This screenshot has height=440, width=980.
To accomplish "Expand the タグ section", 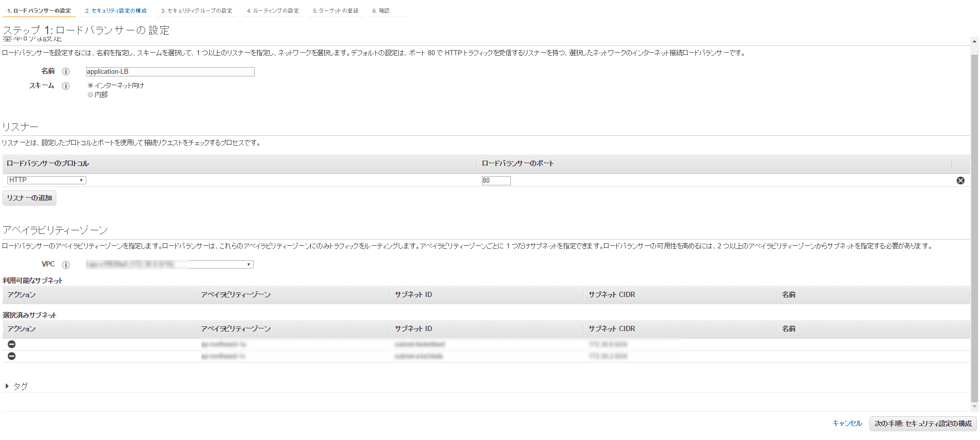I will coord(17,386).
